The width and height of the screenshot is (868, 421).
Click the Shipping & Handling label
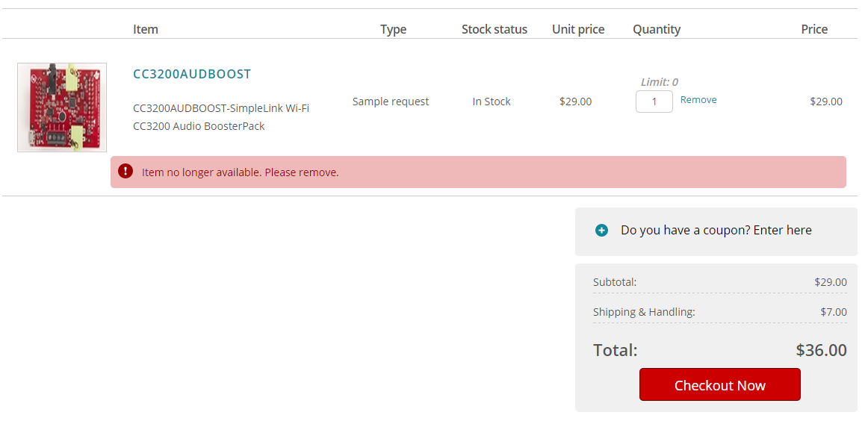643,312
